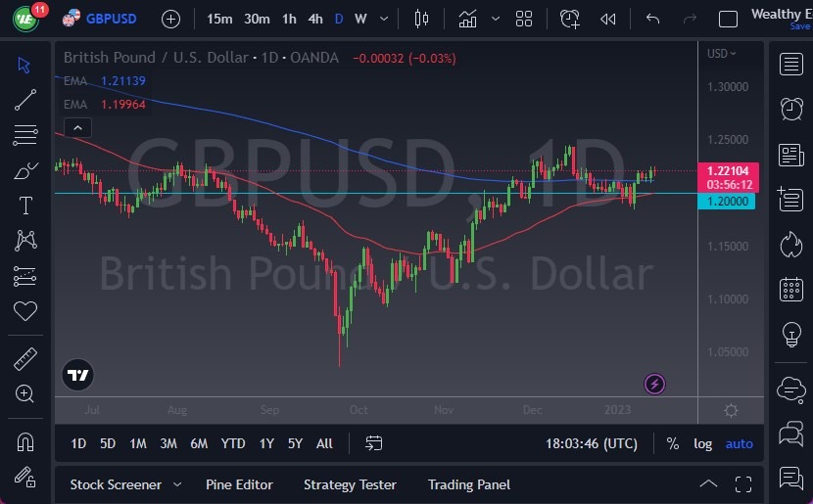Open the Fibonacci and Gann tools
The height and width of the screenshot is (504, 813).
[x=25, y=135]
